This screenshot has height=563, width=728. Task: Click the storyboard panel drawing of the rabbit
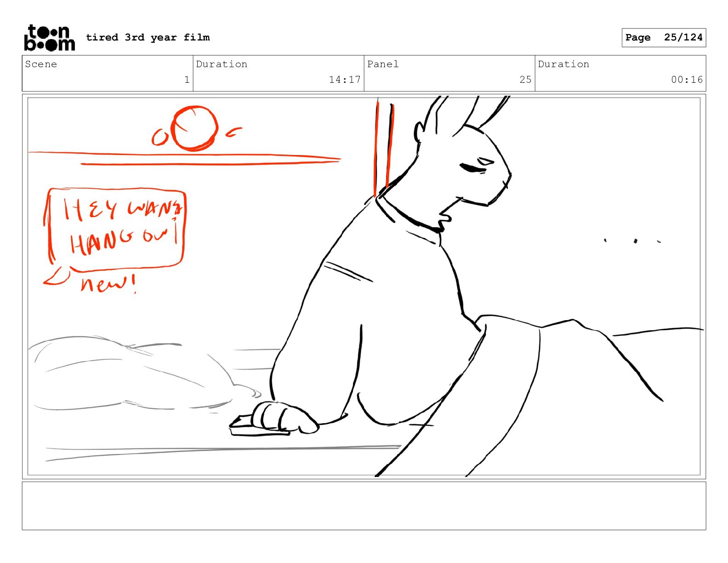coord(364,286)
